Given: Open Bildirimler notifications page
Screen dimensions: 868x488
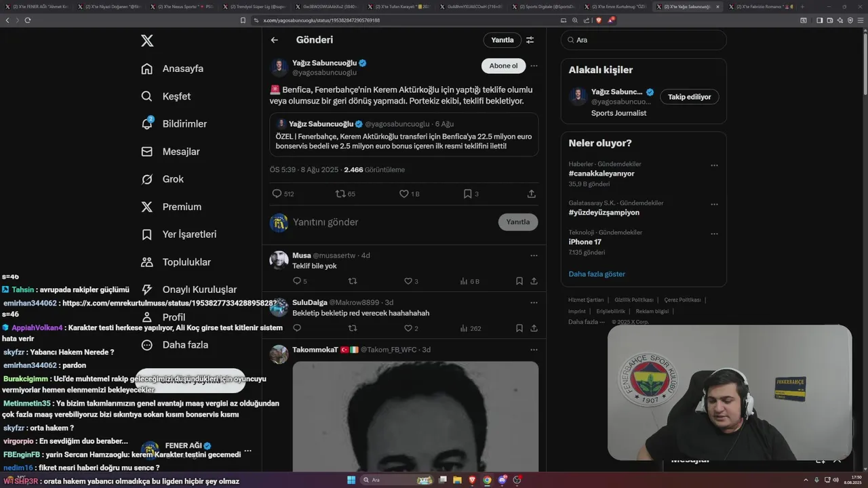Looking at the screenshot, I should coord(174,124).
